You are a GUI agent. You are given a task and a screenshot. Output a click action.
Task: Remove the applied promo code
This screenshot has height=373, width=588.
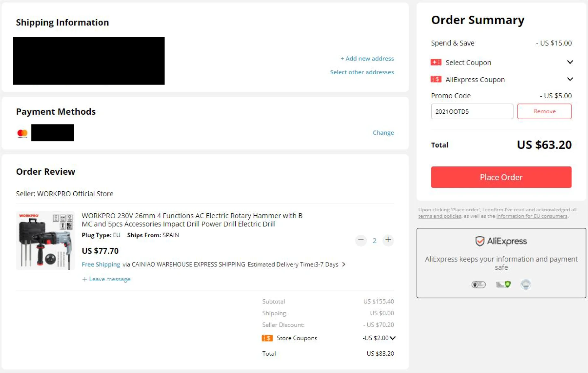[544, 111]
